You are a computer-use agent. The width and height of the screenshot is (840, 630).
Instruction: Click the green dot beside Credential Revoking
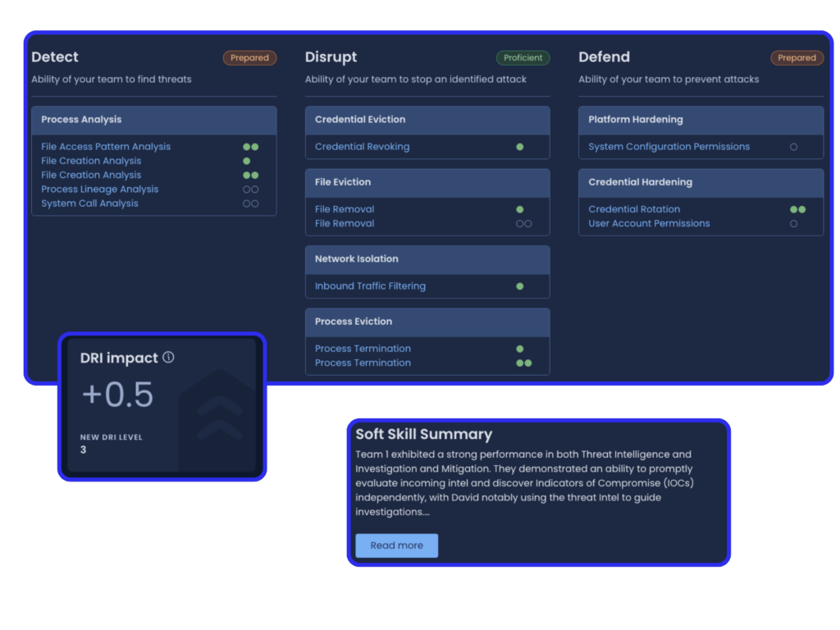click(519, 147)
